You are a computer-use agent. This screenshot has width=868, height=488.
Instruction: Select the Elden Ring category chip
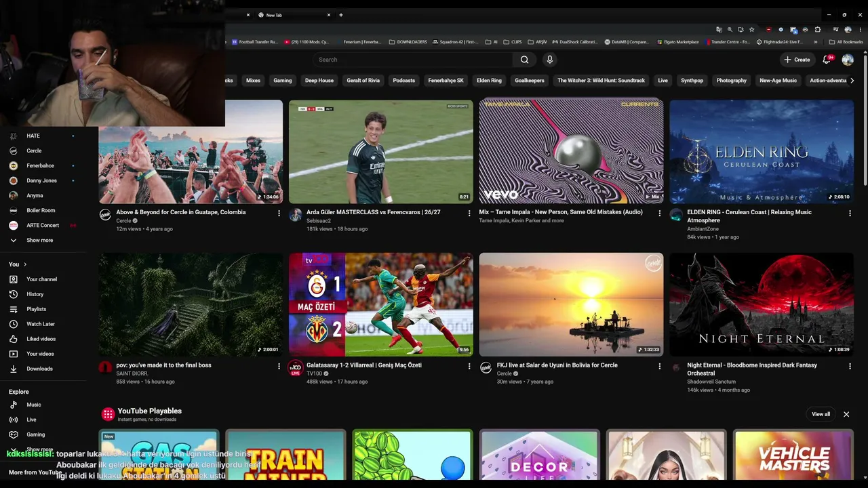[x=489, y=81]
